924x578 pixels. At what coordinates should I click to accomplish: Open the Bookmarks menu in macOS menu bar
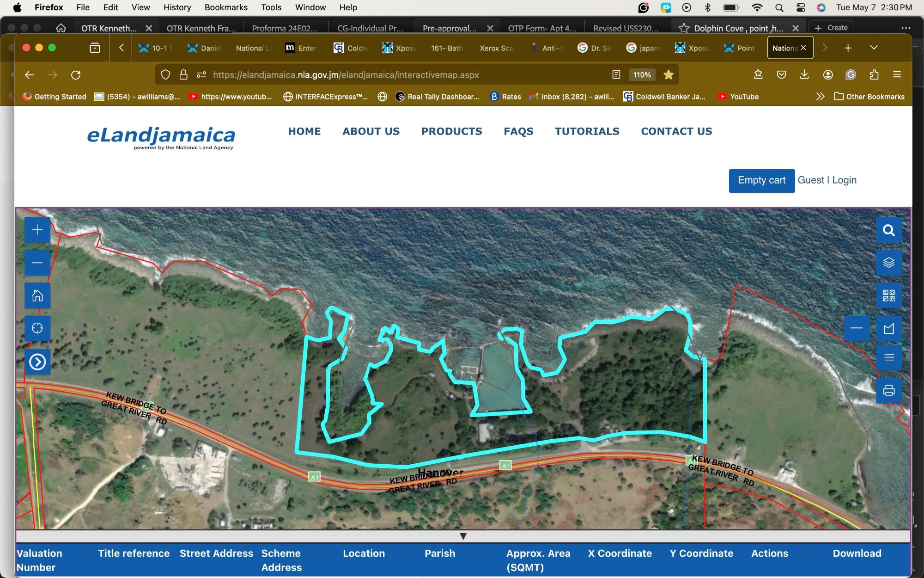click(x=226, y=7)
